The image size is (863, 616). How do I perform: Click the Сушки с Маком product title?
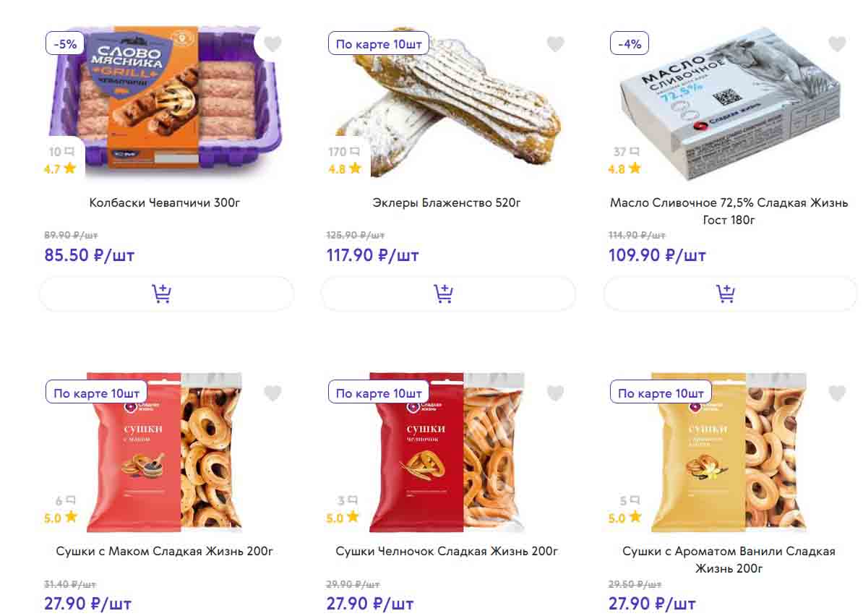tap(165, 551)
